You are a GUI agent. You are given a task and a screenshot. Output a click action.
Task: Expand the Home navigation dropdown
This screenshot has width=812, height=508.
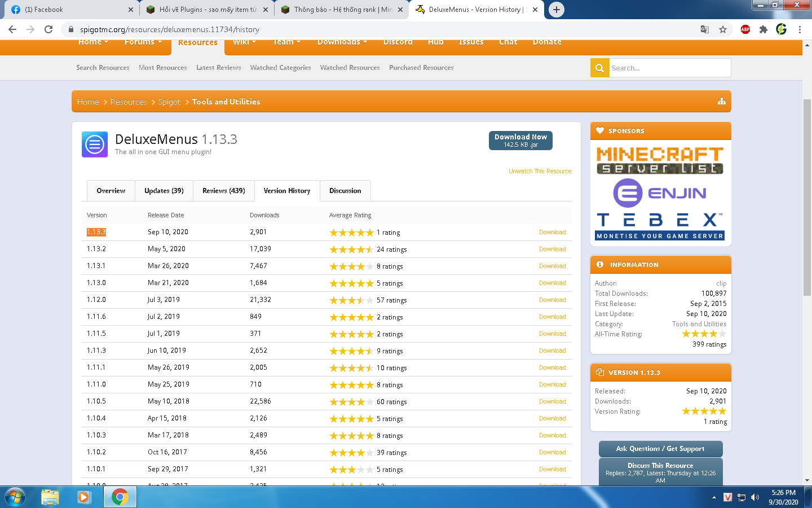click(93, 43)
